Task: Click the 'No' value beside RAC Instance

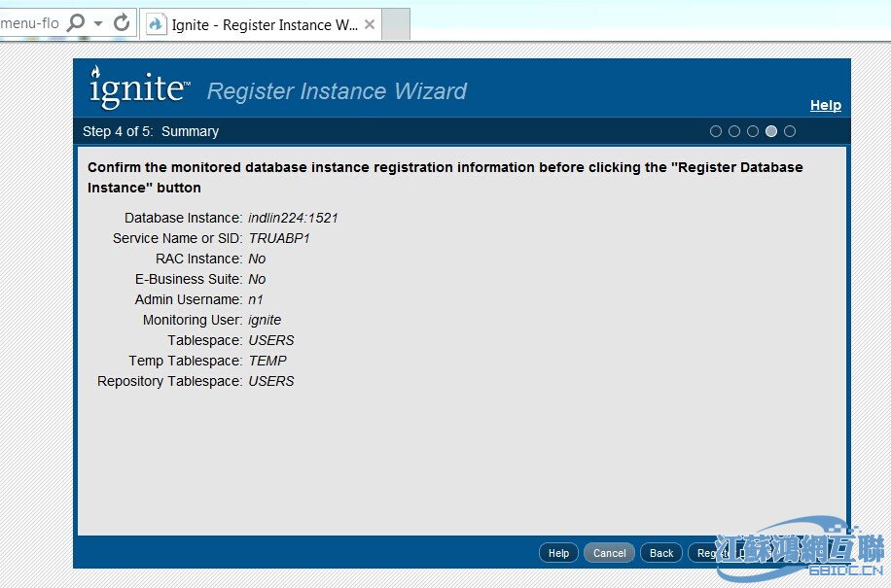Action: click(x=257, y=259)
